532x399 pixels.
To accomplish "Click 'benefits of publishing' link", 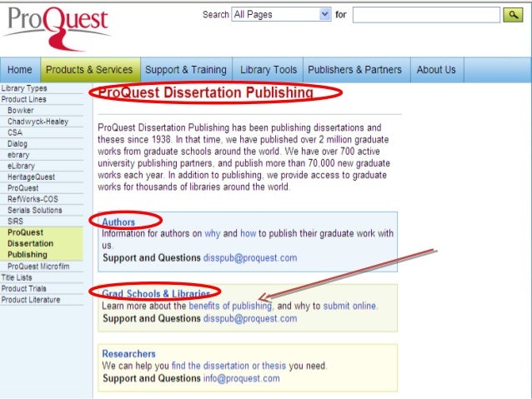I will point(230,306).
